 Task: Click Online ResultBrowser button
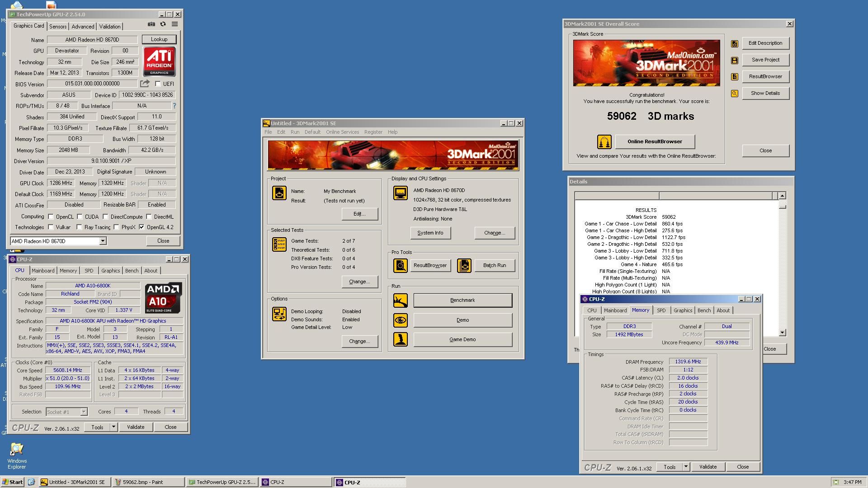tap(655, 142)
